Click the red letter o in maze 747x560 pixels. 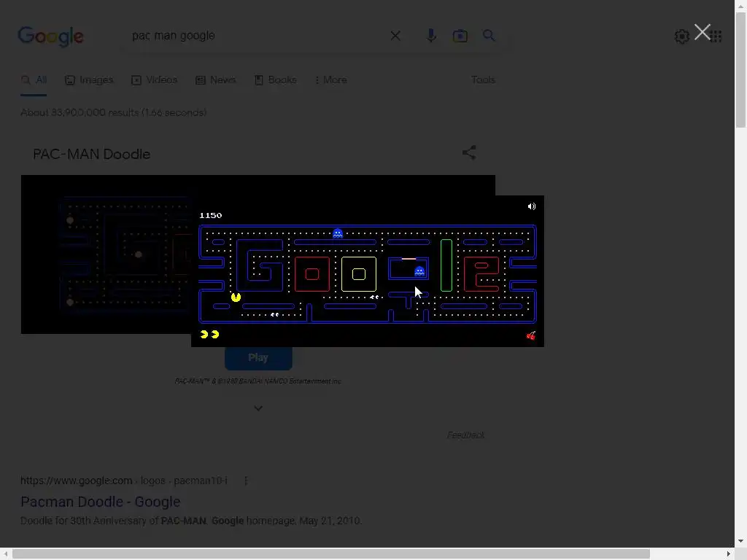click(x=312, y=274)
